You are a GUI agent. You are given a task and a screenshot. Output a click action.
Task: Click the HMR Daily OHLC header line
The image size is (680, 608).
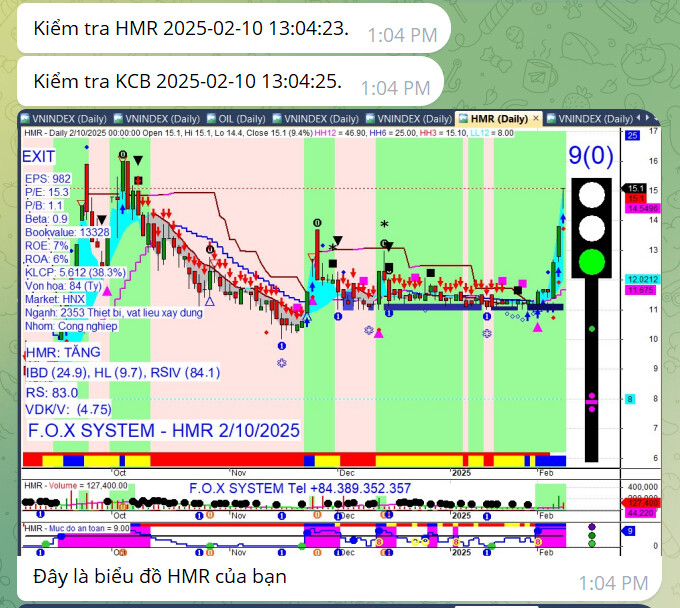pyautogui.click(x=268, y=133)
